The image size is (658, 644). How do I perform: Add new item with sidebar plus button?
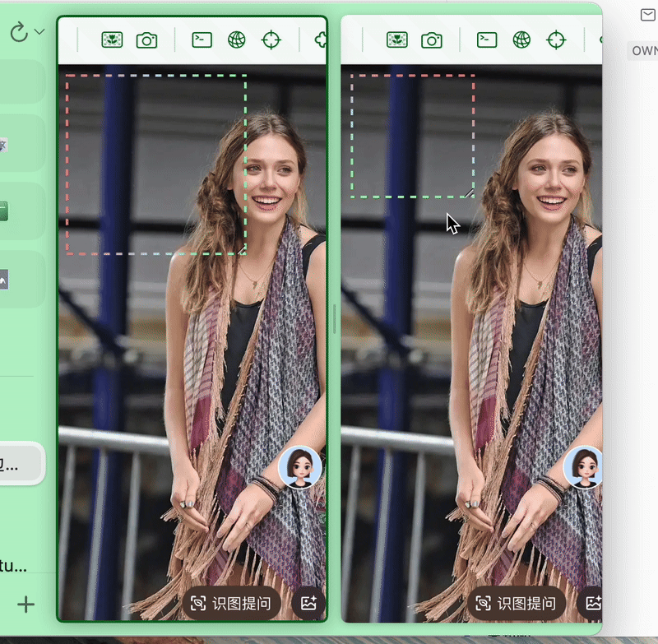click(26, 605)
